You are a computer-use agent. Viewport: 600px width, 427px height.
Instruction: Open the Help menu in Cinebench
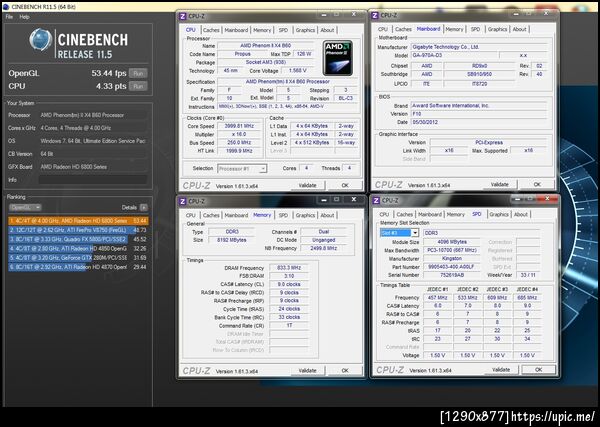pyautogui.click(x=24, y=17)
